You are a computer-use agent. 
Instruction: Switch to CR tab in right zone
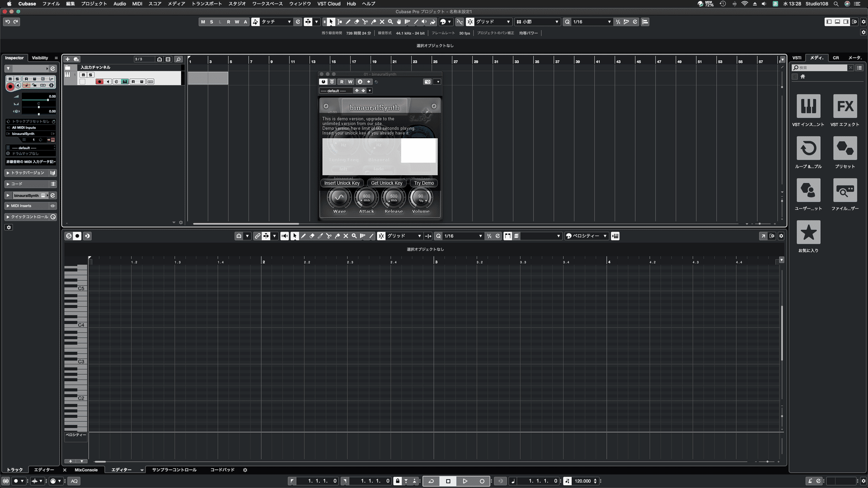coord(836,58)
